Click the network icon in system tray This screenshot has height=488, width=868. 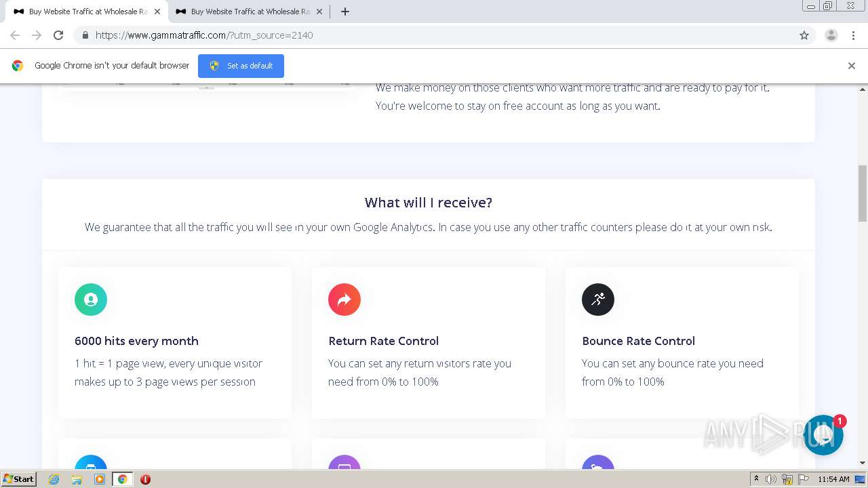pyautogui.click(x=787, y=479)
